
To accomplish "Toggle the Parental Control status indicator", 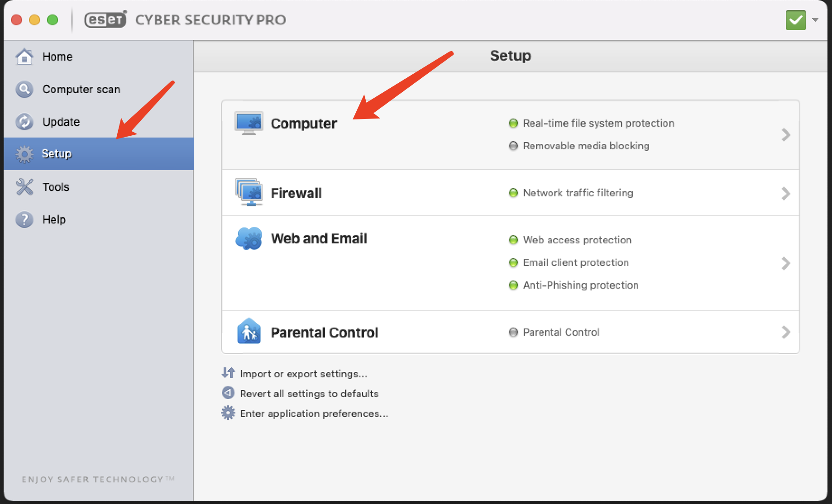I will [513, 332].
